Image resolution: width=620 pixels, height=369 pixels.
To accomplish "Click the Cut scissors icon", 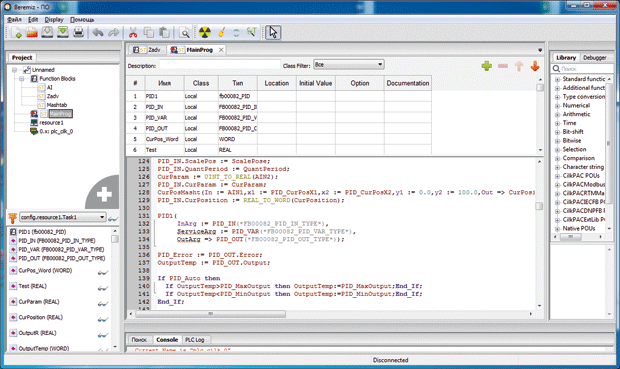I will click(x=133, y=32).
